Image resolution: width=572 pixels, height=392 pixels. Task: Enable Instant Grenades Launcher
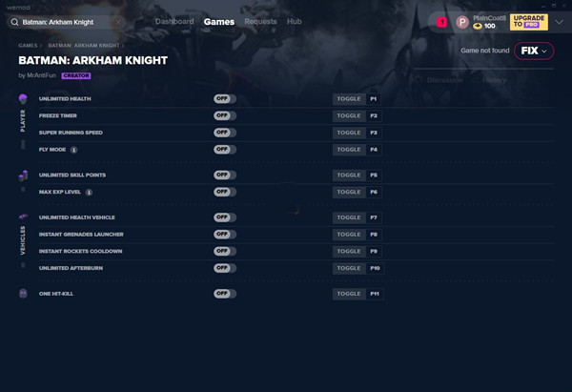point(225,234)
